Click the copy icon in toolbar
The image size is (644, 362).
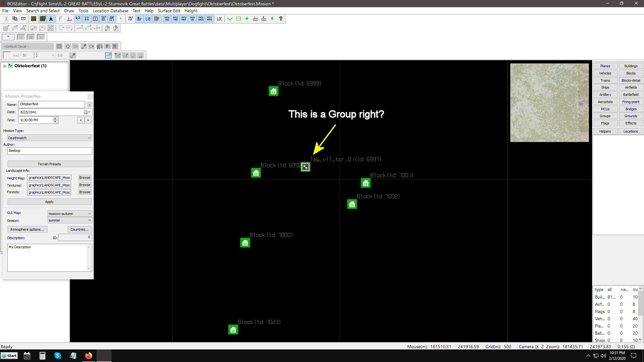pyautogui.click(x=15, y=19)
